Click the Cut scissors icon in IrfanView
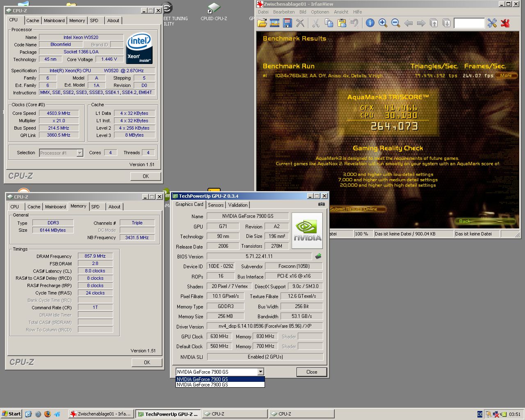The width and height of the screenshot is (525, 420). tap(316, 23)
